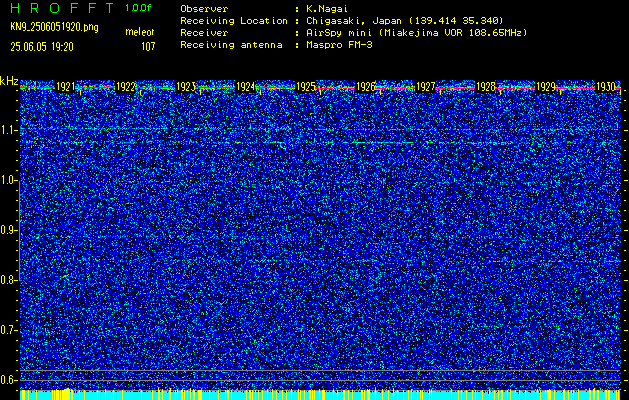Screen dimensions: 629x400
Task: Click the 'Receiving antenna' label
Action: [231, 45]
